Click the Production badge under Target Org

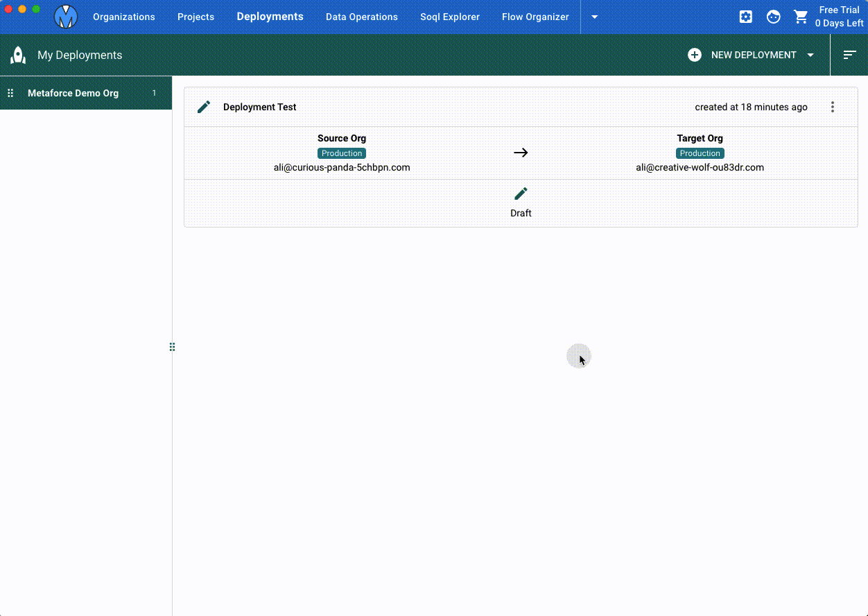point(700,153)
